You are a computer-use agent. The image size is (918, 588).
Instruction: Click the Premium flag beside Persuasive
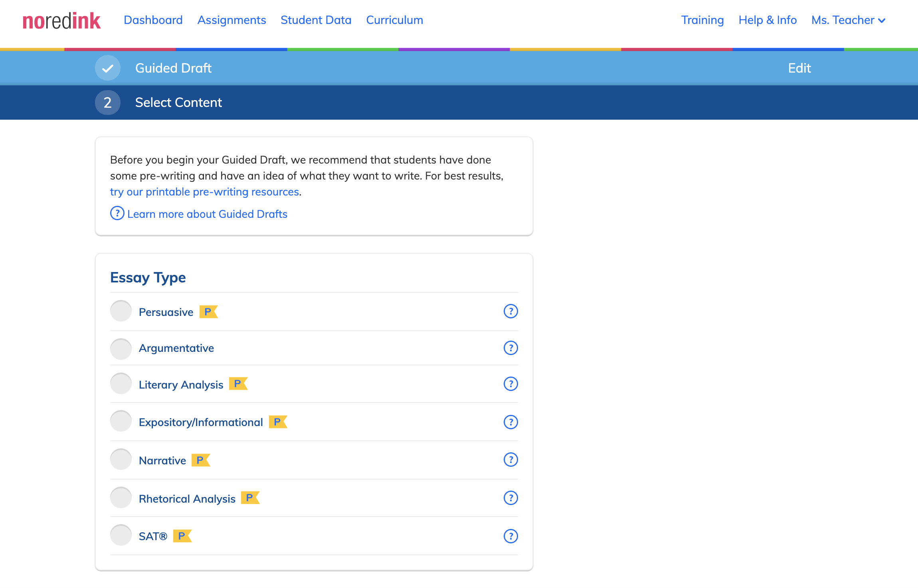click(208, 312)
